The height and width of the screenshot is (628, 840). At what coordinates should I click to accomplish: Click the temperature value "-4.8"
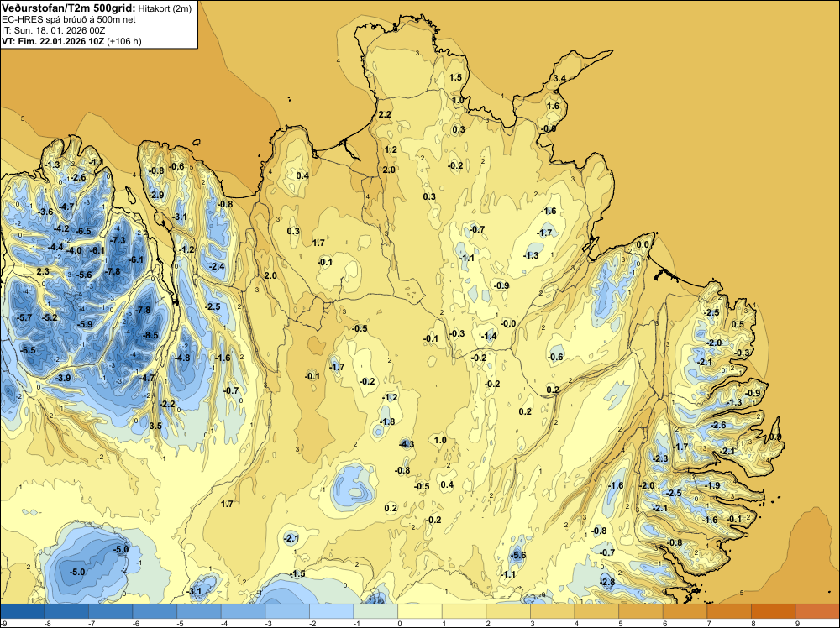pos(182,358)
